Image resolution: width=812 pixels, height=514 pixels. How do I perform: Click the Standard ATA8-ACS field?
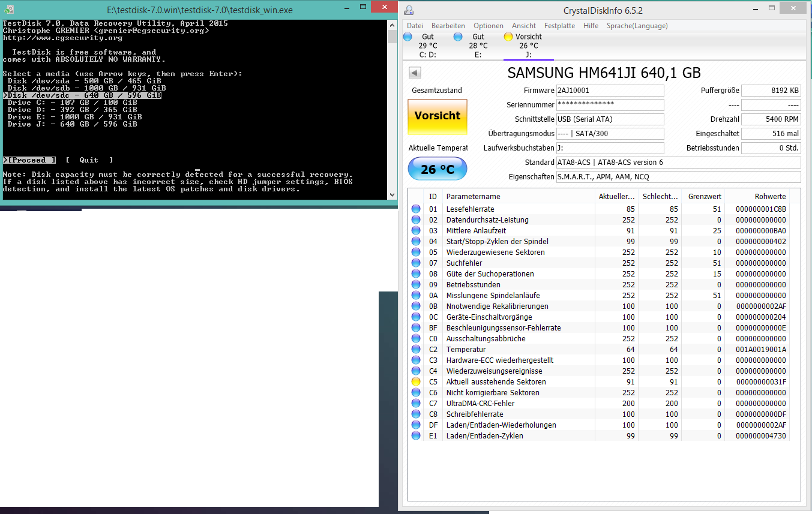pos(678,163)
